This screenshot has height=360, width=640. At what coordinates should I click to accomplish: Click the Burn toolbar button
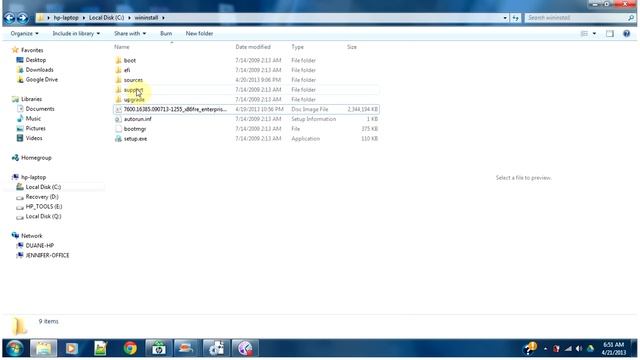point(166,33)
